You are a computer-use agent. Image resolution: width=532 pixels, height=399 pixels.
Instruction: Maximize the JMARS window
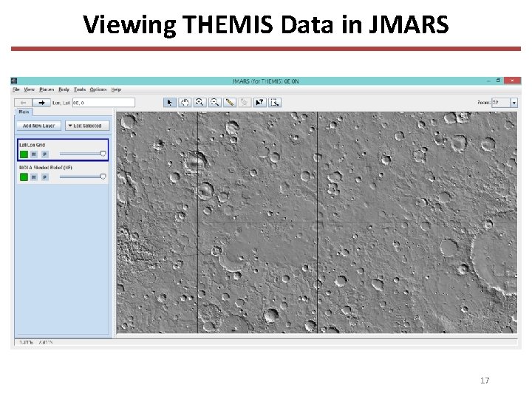498,81
